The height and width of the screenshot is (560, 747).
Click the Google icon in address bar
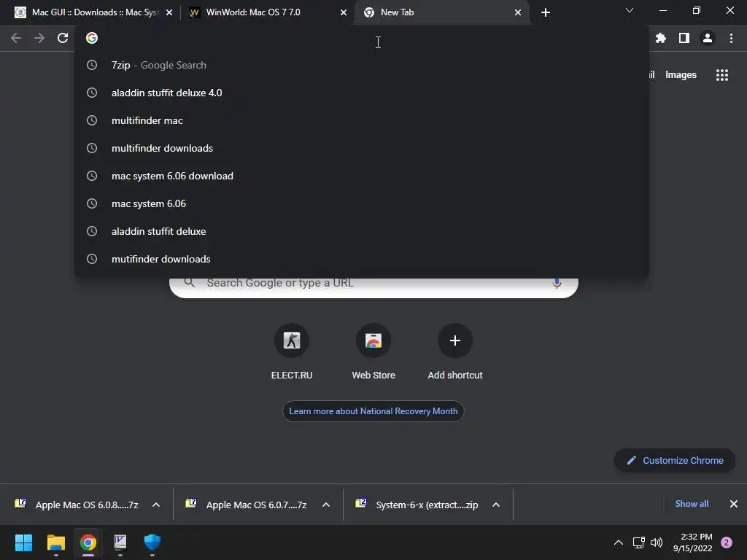[92, 38]
